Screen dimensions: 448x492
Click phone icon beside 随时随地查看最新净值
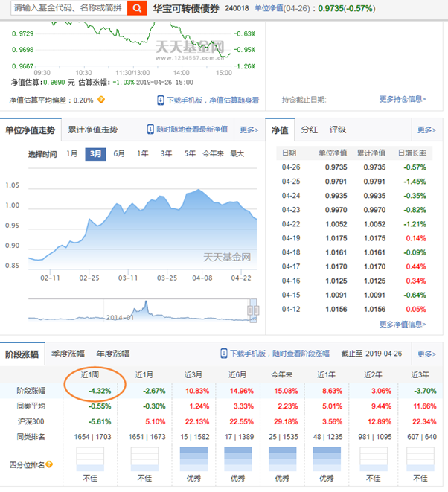(x=150, y=130)
